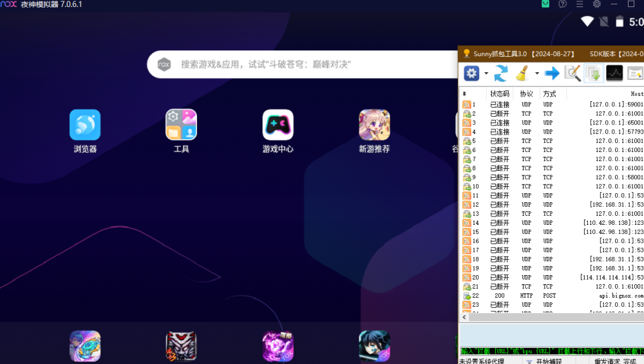Image resolution: width=644 pixels, height=364 pixels.
Task: Sort by the 协议 column header
Action: click(x=527, y=93)
